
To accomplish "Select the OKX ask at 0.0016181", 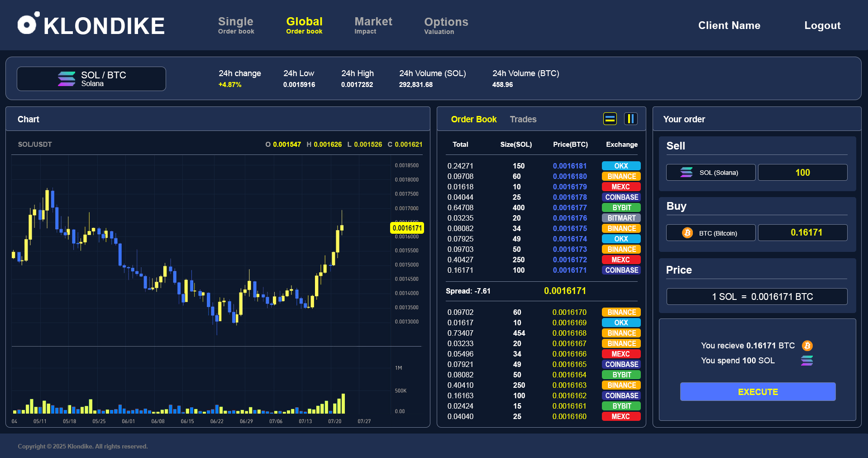I will pos(621,166).
